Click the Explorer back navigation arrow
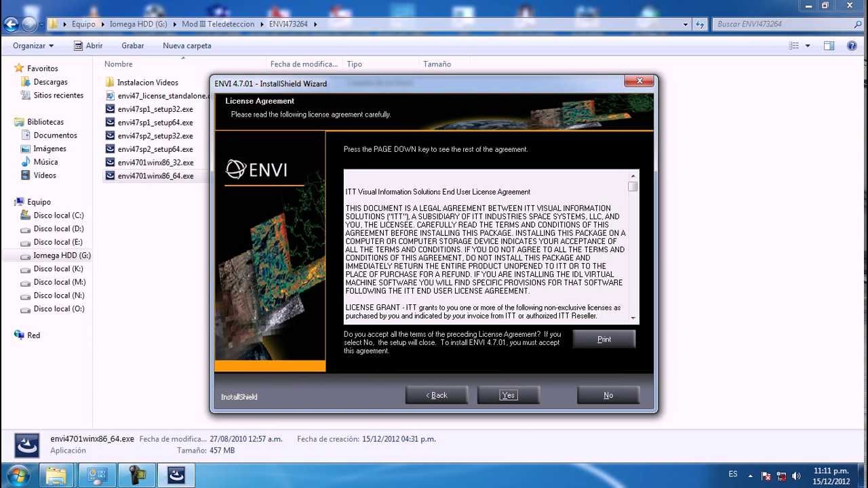Screen dimensions: 868x488 (11, 24)
